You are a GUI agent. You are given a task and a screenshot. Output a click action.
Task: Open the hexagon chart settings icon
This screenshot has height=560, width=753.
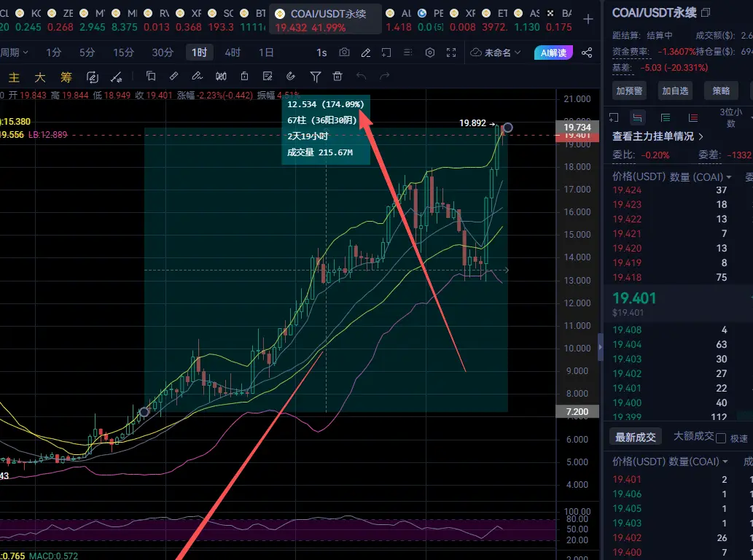click(x=430, y=52)
